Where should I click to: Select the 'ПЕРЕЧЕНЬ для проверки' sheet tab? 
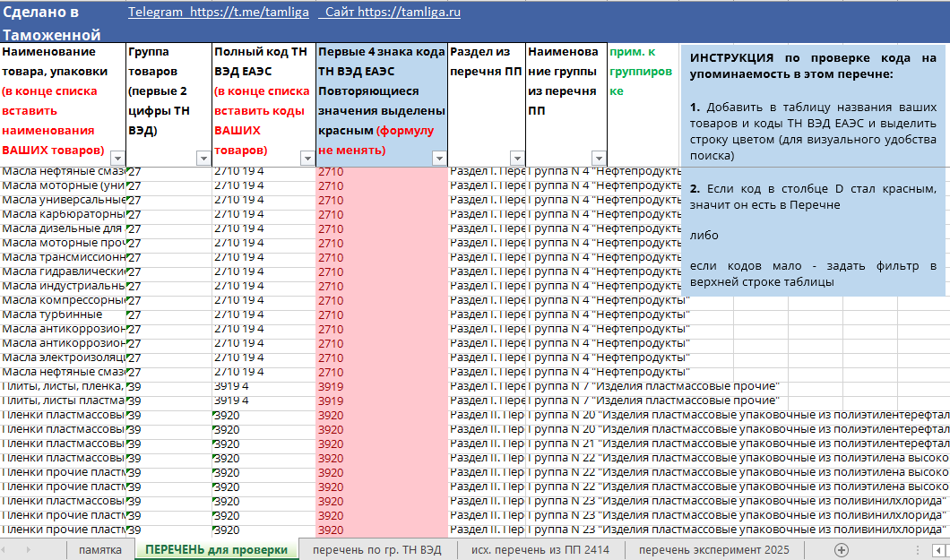click(x=216, y=549)
